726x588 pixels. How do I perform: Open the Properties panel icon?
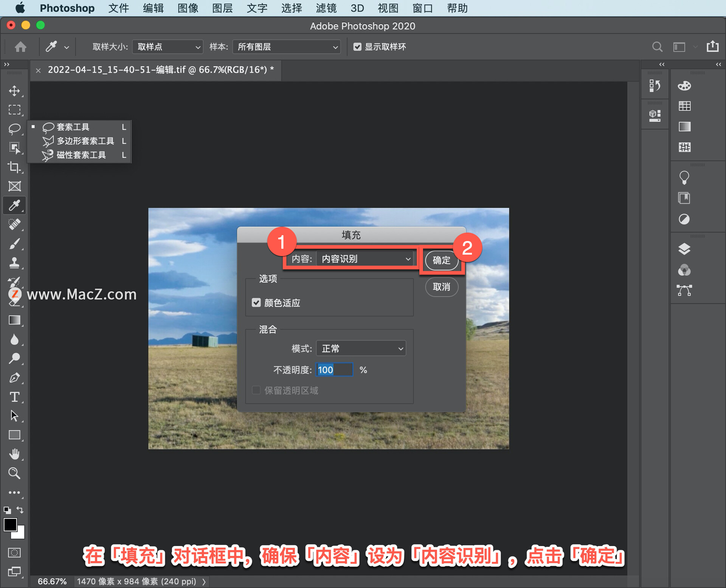pyautogui.click(x=655, y=116)
